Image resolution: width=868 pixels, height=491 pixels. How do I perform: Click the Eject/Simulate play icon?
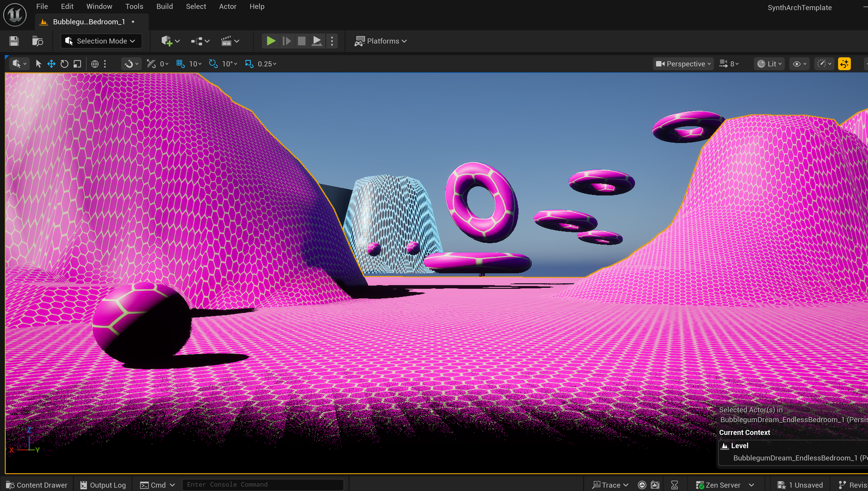tap(316, 41)
